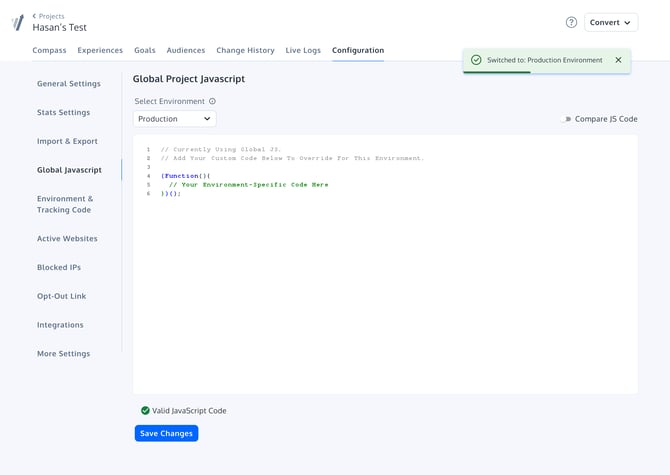
Task: Click line number 3 in code editor
Action: point(149,167)
